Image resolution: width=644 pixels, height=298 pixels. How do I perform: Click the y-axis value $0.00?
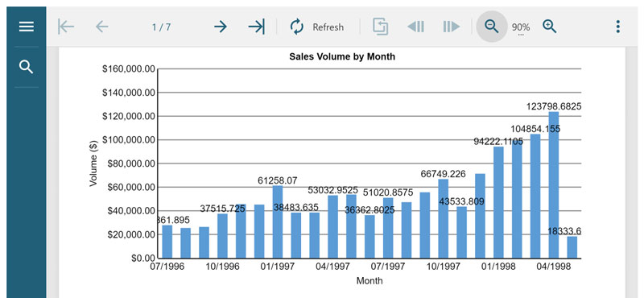point(143,259)
